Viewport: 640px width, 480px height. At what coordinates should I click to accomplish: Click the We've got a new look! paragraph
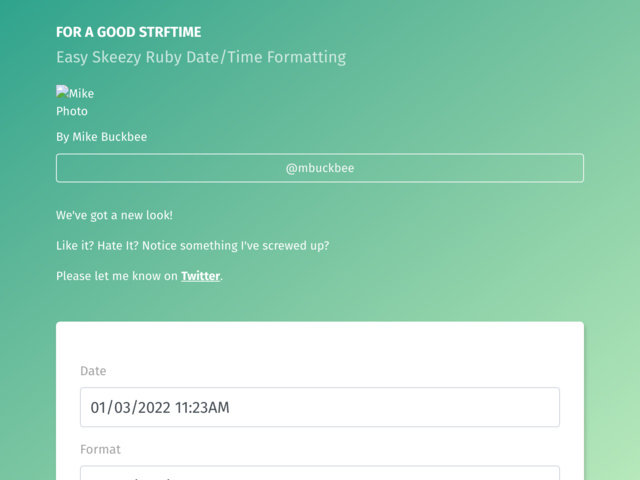(x=114, y=216)
